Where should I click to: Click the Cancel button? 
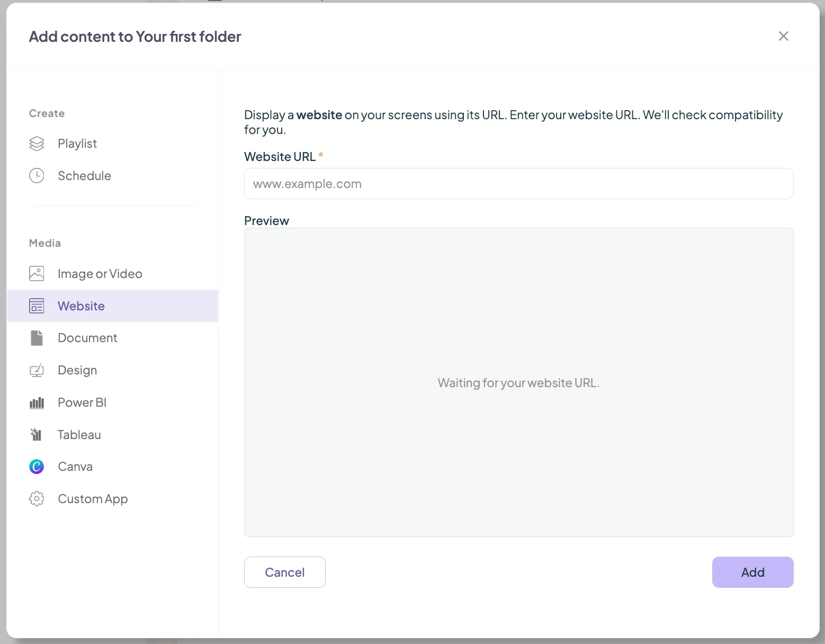pos(284,572)
